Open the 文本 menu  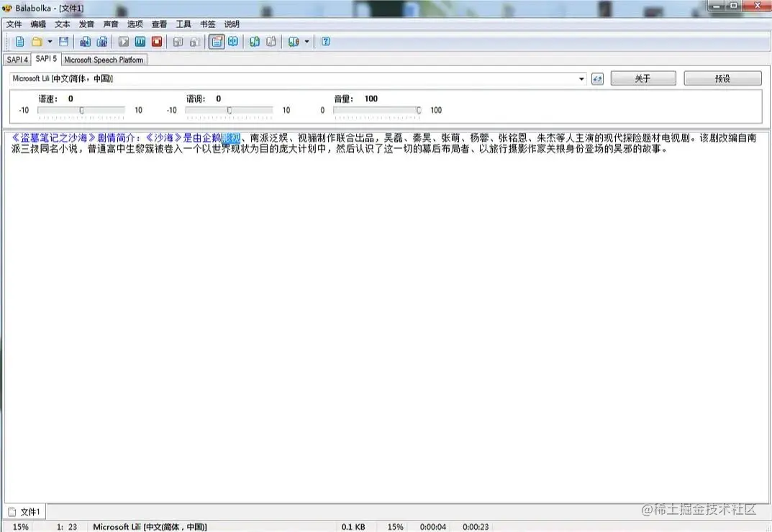tap(62, 24)
